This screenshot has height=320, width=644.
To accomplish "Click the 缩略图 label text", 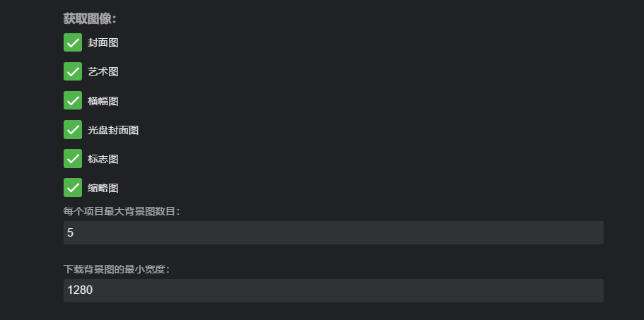I will [x=103, y=188].
